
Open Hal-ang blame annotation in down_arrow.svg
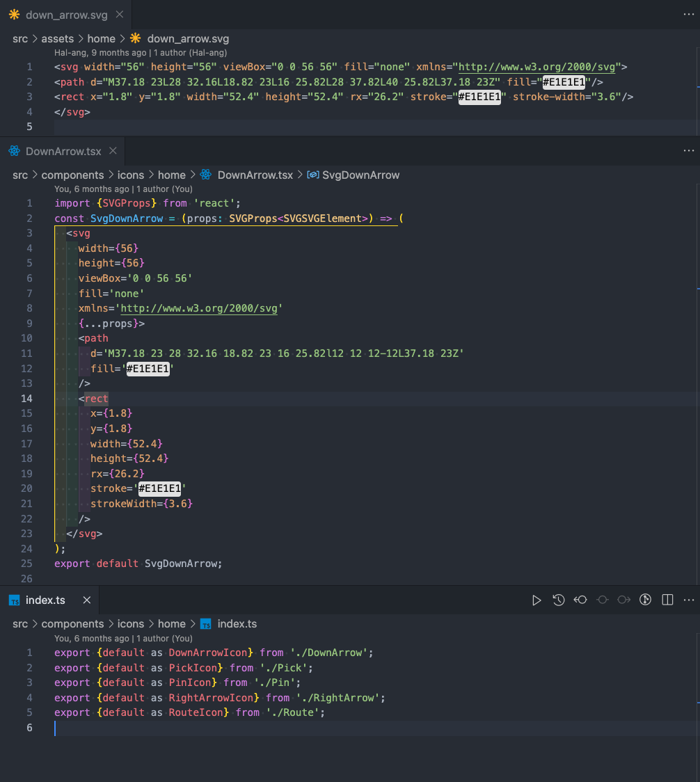(141, 53)
